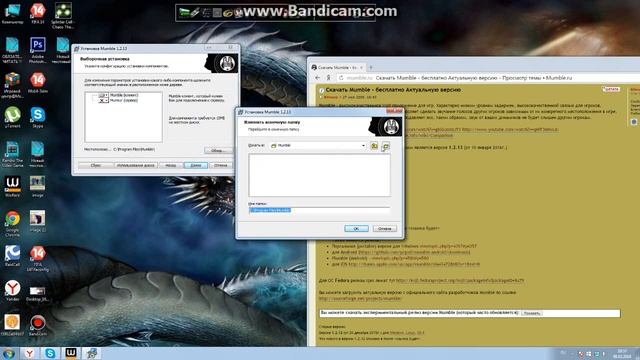Open the Google Chrome desktop shortcut
The image size is (640, 360).
pyautogui.click(x=12, y=223)
